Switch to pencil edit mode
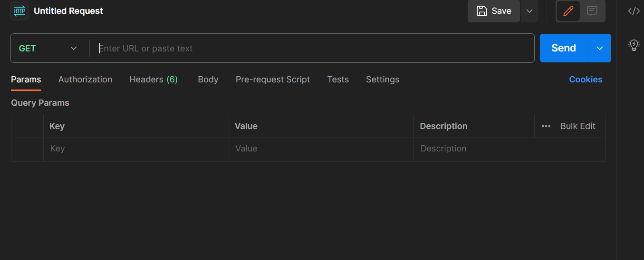644x260 pixels. pos(568,11)
